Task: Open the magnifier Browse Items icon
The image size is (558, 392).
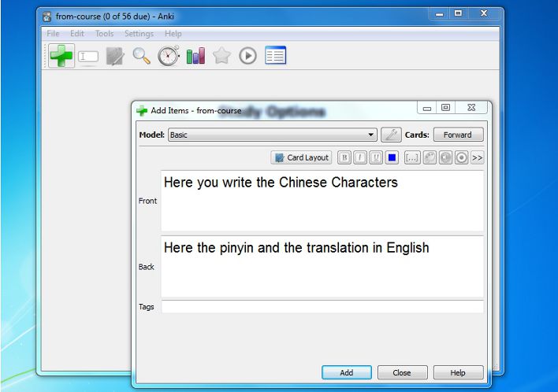Action: click(x=141, y=56)
